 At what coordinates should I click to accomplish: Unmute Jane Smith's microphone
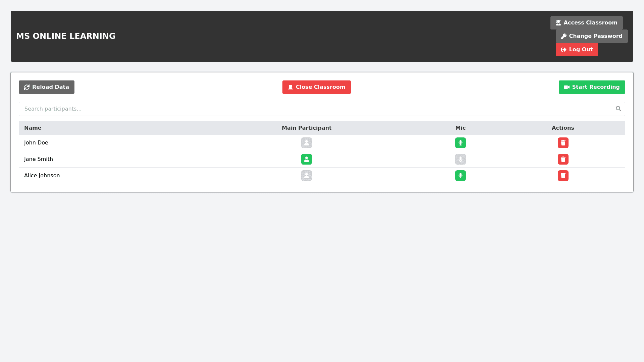460,159
